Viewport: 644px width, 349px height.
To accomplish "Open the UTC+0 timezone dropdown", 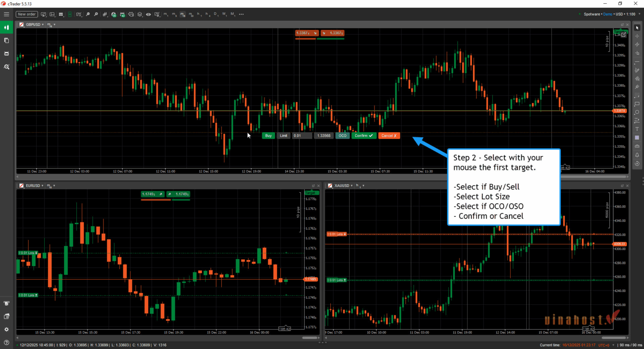I will 606,344.
